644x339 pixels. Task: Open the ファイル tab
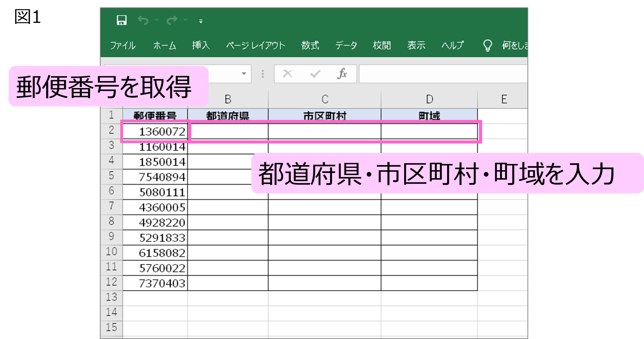pos(123,45)
